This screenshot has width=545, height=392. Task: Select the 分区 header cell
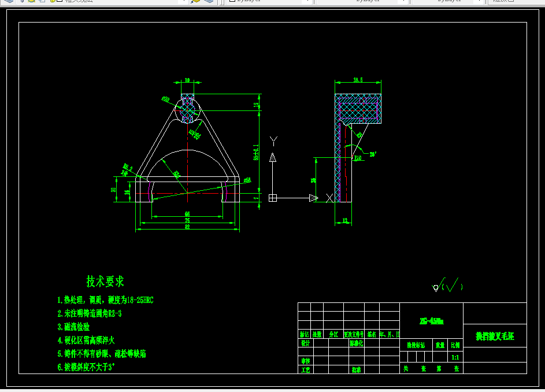coord(333,334)
